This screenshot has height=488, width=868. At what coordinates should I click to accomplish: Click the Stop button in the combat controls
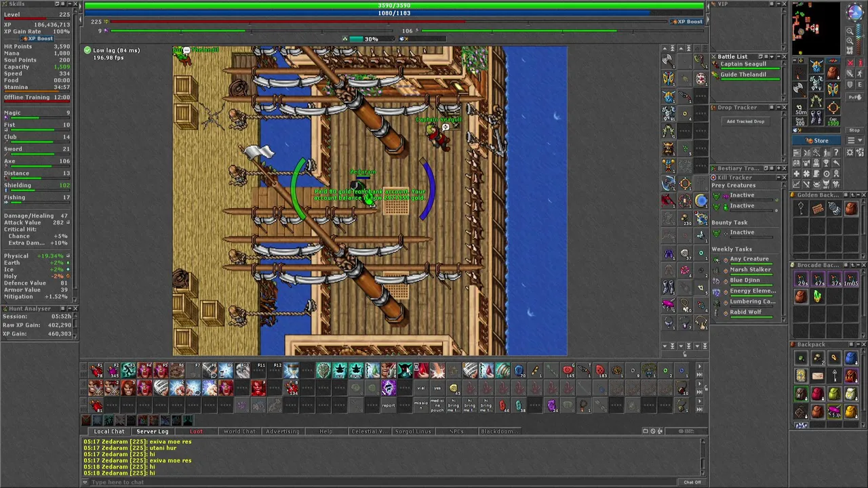(854, 130)
